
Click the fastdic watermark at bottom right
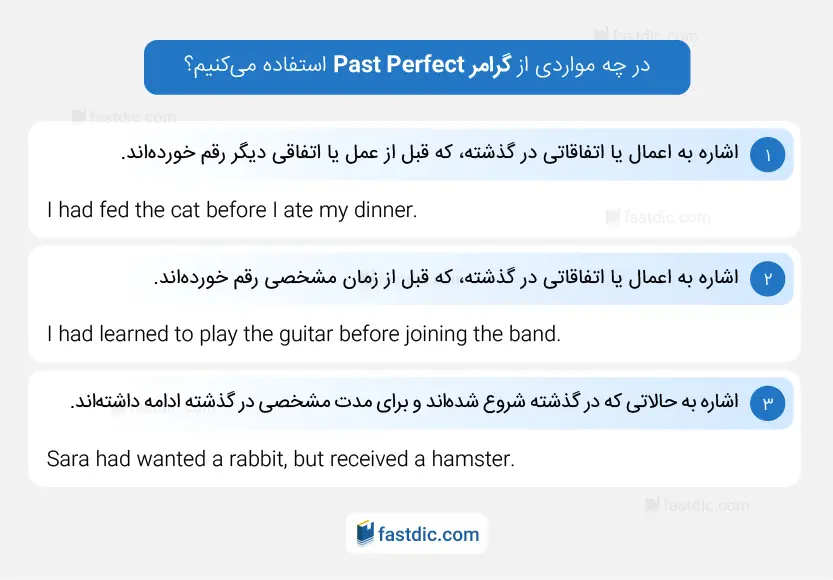point(697,505)
